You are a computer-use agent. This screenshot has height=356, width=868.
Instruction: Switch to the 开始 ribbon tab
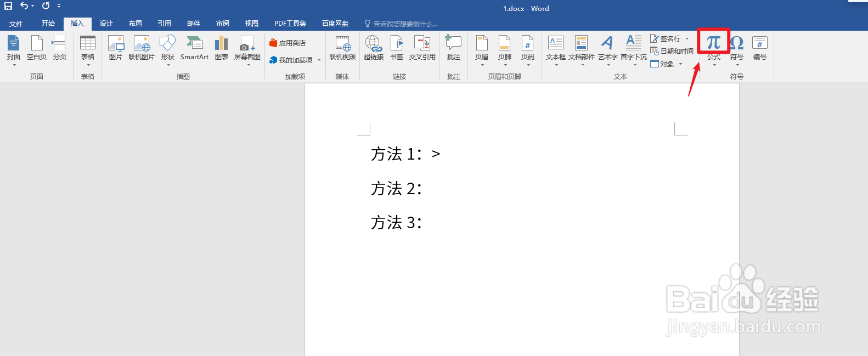point(48,24)
